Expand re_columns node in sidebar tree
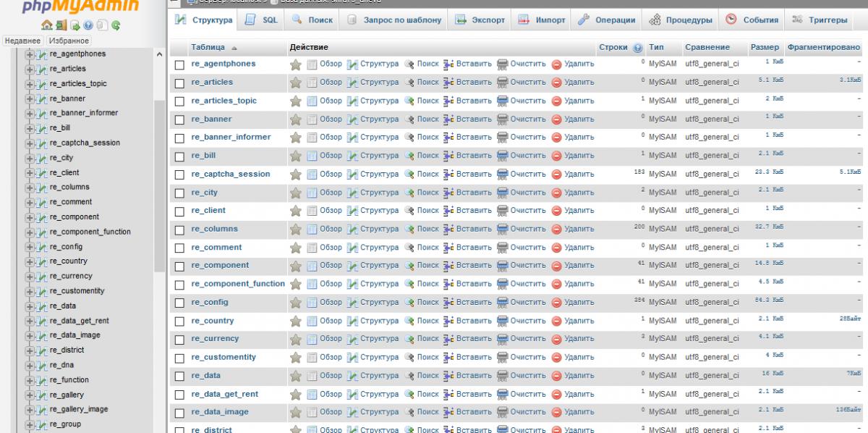Viewport: 868px width, 433px height. point(30,188)
